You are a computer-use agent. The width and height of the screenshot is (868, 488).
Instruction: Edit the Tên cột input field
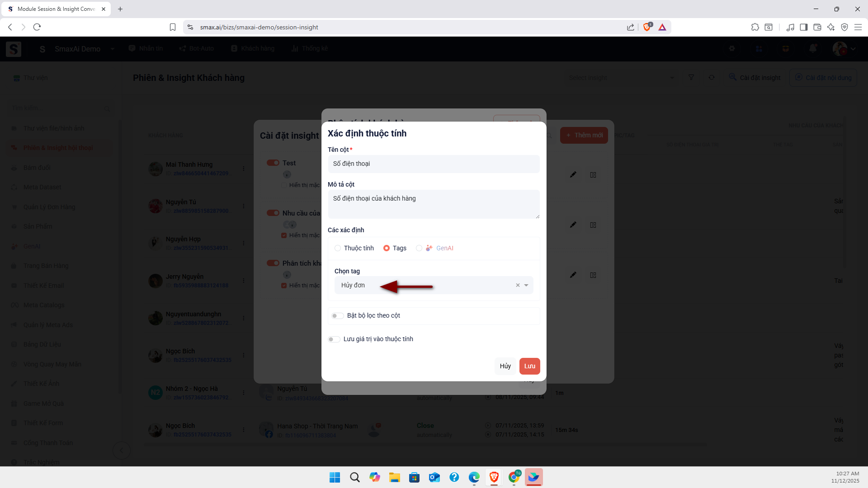pyautogui.click(x=433, y=164)
